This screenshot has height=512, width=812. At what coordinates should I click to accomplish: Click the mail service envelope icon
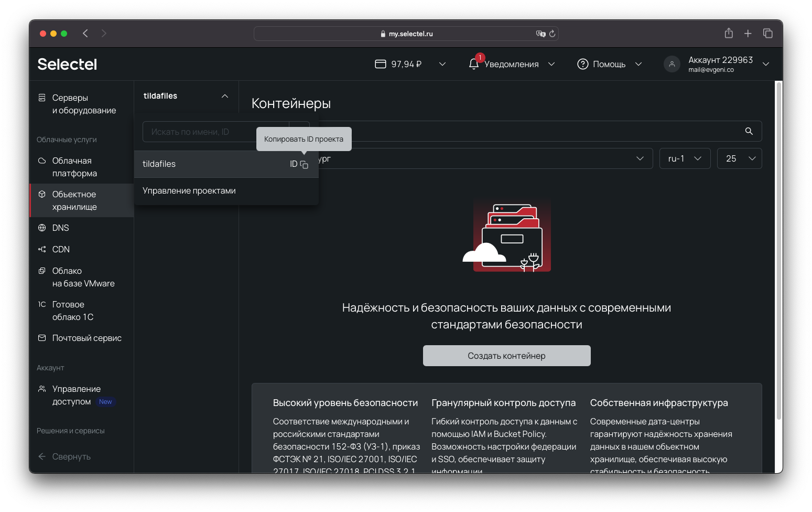pos(42,338)
